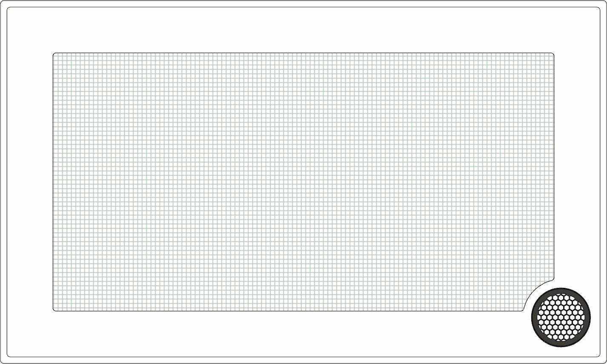Click the center of the square mesh panel

[x=303, y=182]
